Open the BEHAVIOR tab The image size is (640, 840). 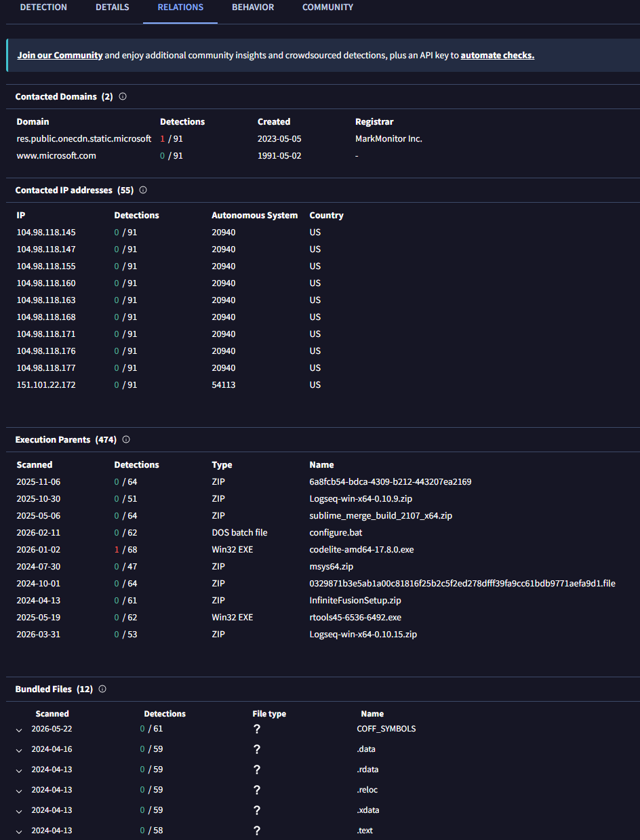pos(253,7)
